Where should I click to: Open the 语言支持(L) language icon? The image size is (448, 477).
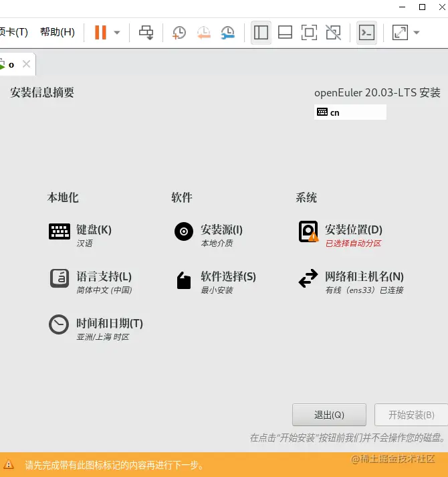coord(60,278)
